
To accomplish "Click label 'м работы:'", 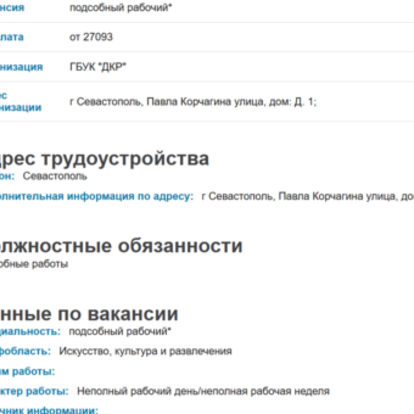I will point(27,371).
